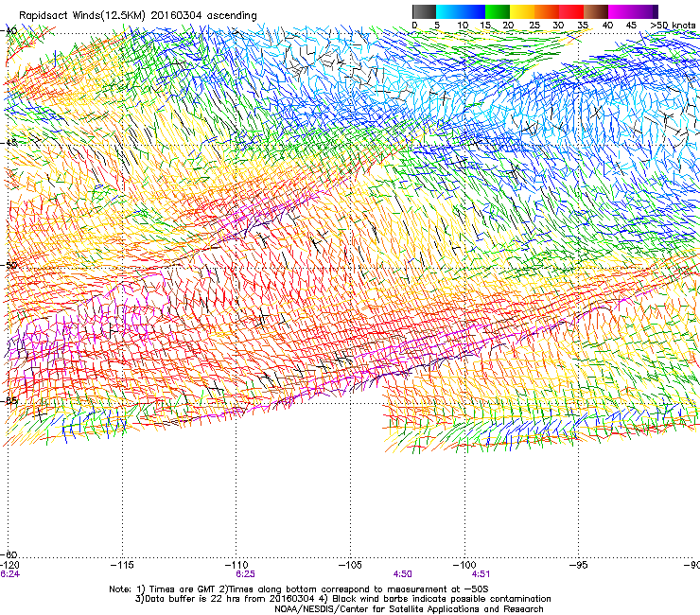
Task: Click the '>50 knots' legend label
Action: (x=673, y=25)
